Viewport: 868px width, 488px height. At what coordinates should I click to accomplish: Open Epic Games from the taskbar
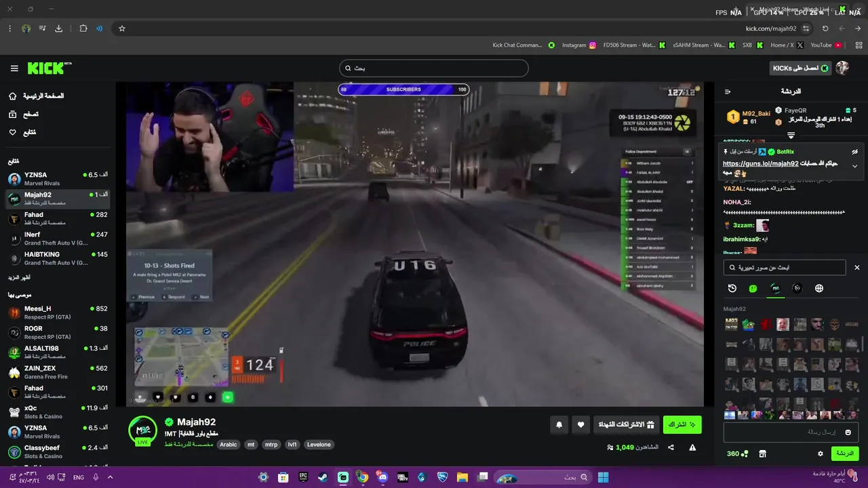pyautogui.click(x=303, y=477)
